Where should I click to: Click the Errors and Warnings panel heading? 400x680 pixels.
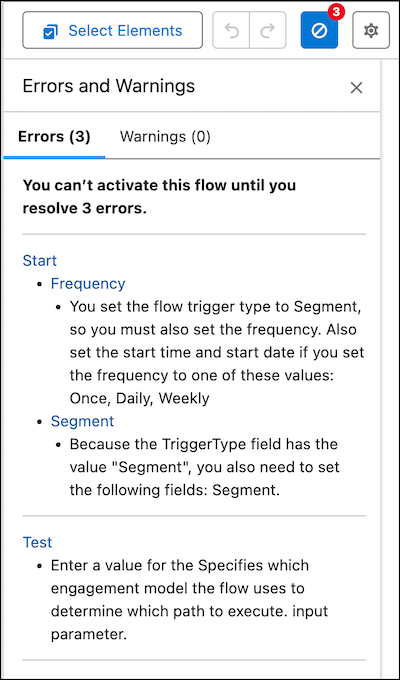coord(108,86)
